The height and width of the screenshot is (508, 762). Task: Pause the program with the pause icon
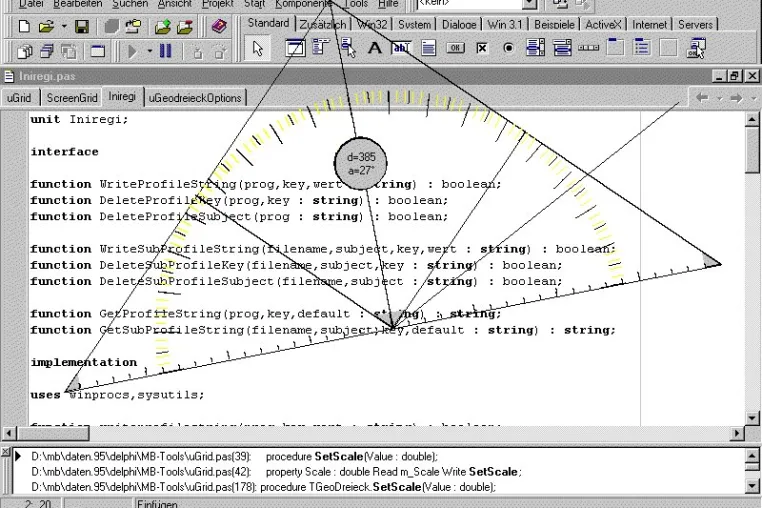165,51
